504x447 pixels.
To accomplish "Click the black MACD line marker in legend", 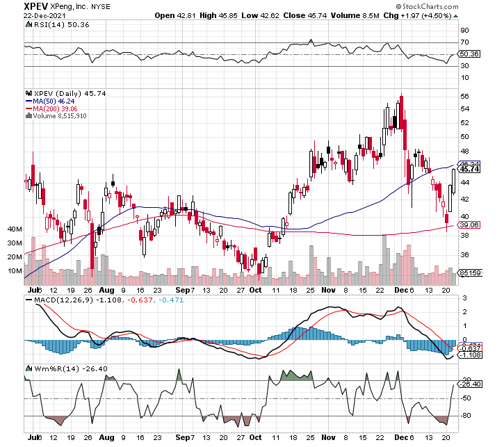I will (29, 300).
